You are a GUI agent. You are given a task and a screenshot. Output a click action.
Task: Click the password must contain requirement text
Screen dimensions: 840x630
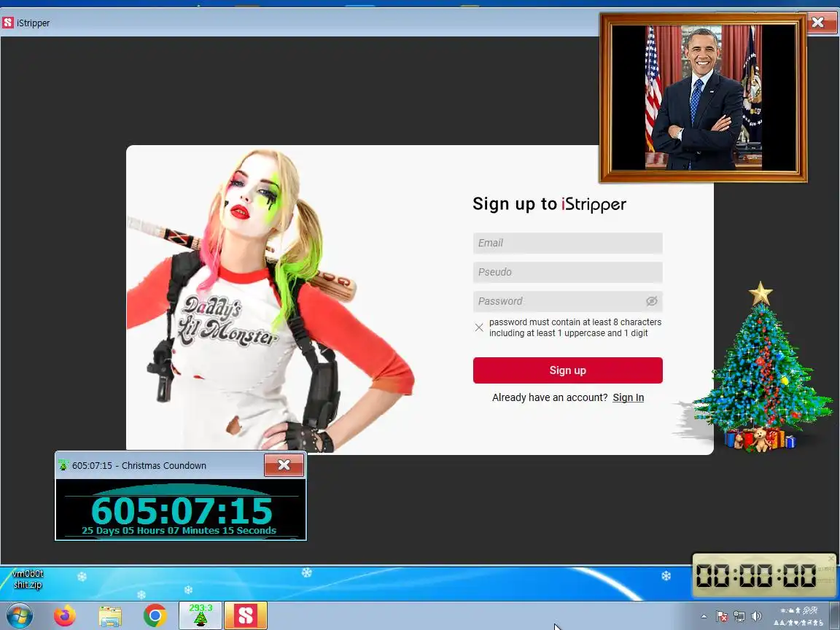click(575, 327)
